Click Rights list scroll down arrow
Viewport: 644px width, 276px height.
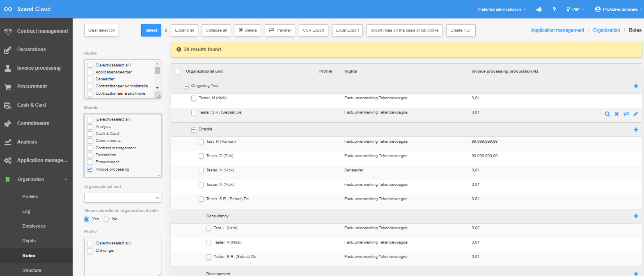pyautogui.click(x=157, y=87)
